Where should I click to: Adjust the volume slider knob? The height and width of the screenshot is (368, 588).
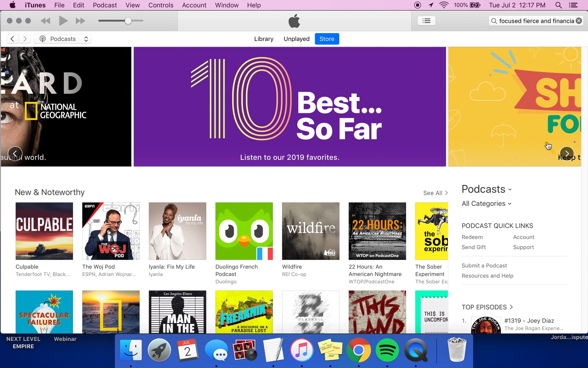pyautogui.click(x=128, y=21)
